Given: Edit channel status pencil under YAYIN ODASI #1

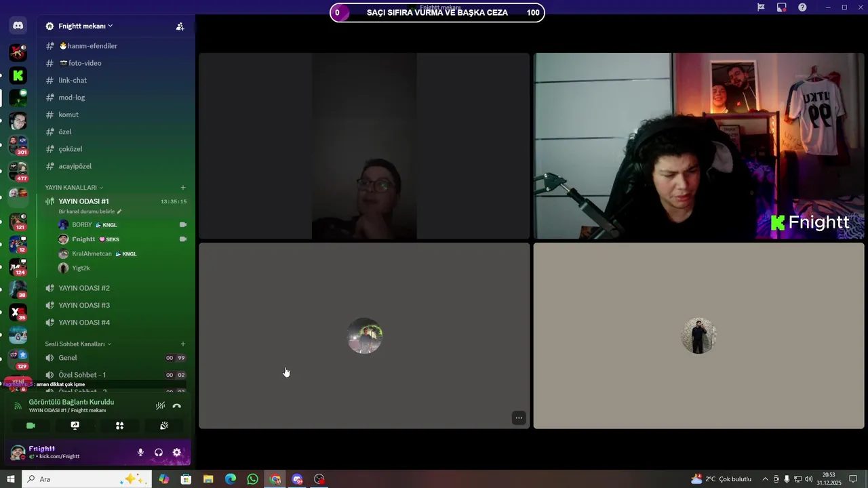Looking at the screenshot, I should click(x=119, y=211).
